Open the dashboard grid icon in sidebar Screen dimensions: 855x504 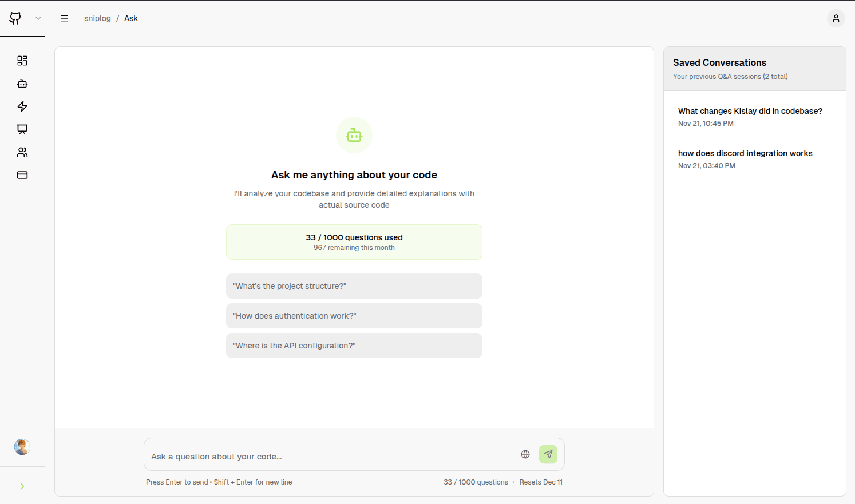click(22, 61)
